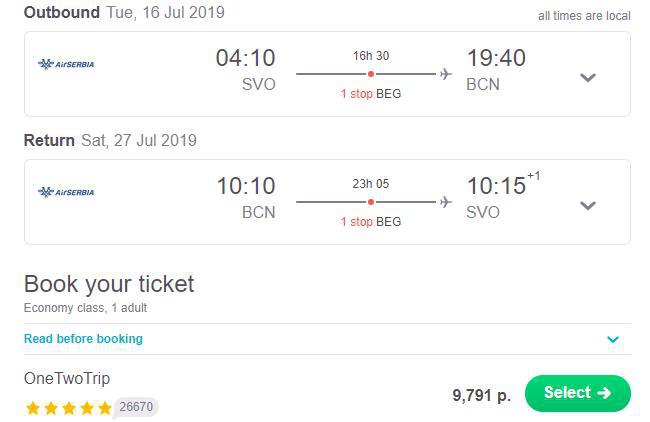
Task: Click the red stop dot on return route
Action: [371, 202]
